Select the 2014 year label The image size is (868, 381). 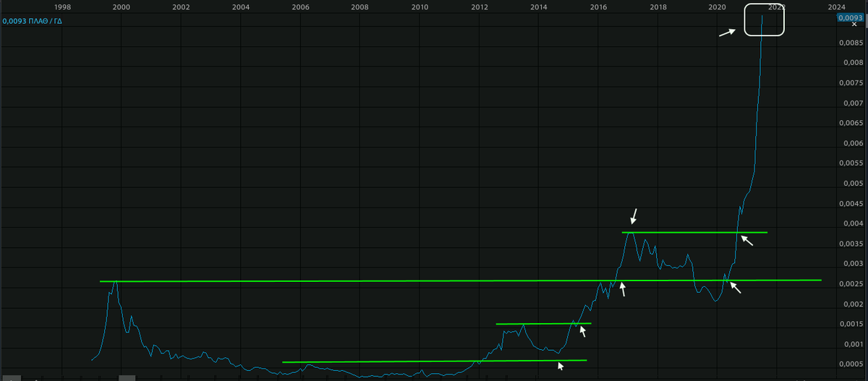(538, 7)
